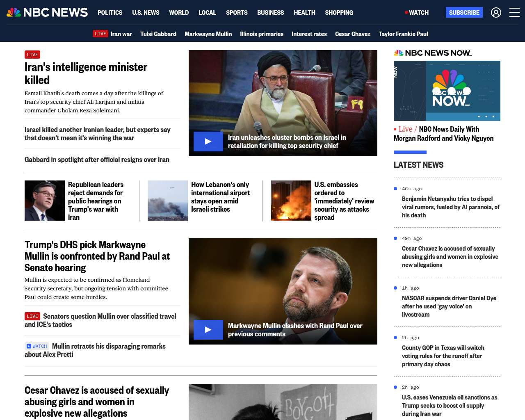Read Netanyahu viral rumors latest story

tap(451, 207)
